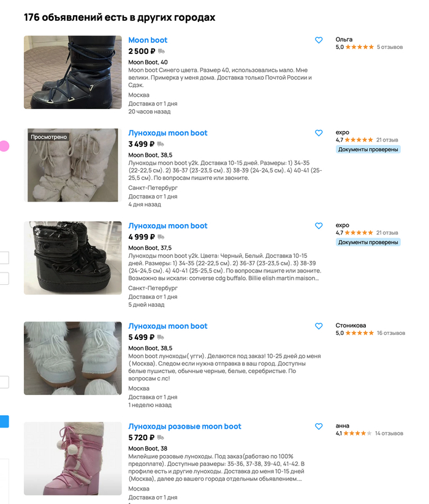Open the pink boots photo thumbnail
Viewport: 429px width, 504px height.
(x=73, y=459)
